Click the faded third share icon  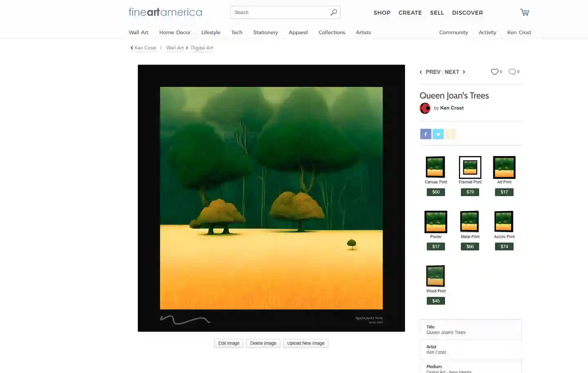tap(450, 134)
